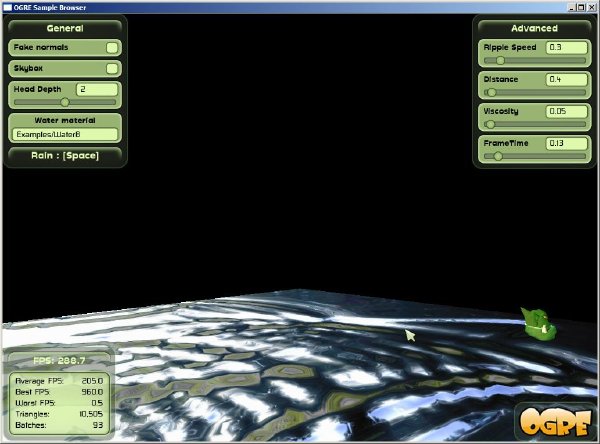
Task: Click the OGRE Sample Browser window icon
Action: click(7, 7)
